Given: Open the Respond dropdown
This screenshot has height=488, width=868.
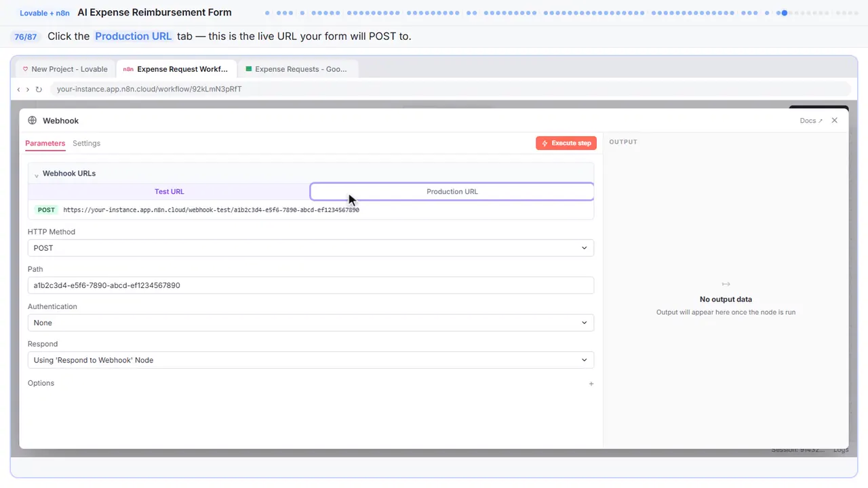Looking at the screenshot, I should [x=311, y=360].
